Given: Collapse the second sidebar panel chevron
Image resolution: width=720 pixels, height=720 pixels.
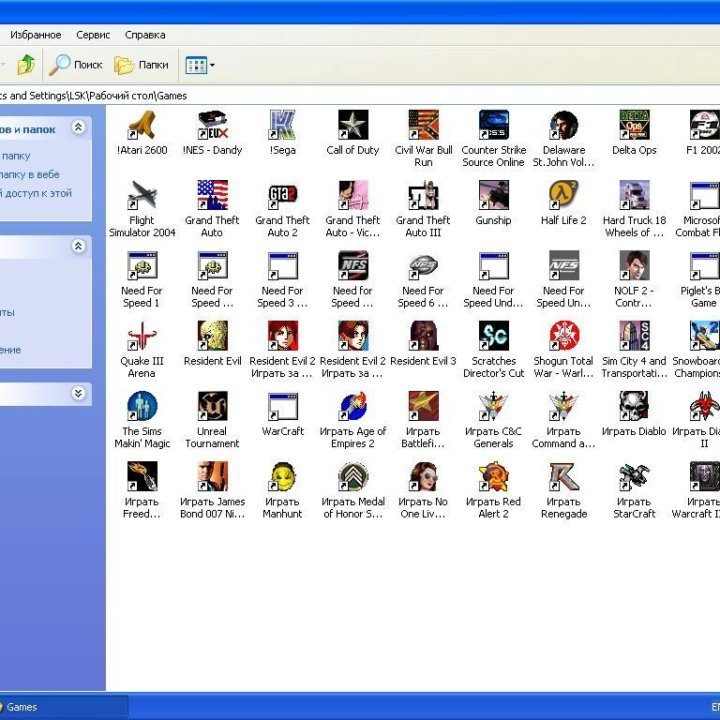Looking at the screenshot, I should pos(78,246).
